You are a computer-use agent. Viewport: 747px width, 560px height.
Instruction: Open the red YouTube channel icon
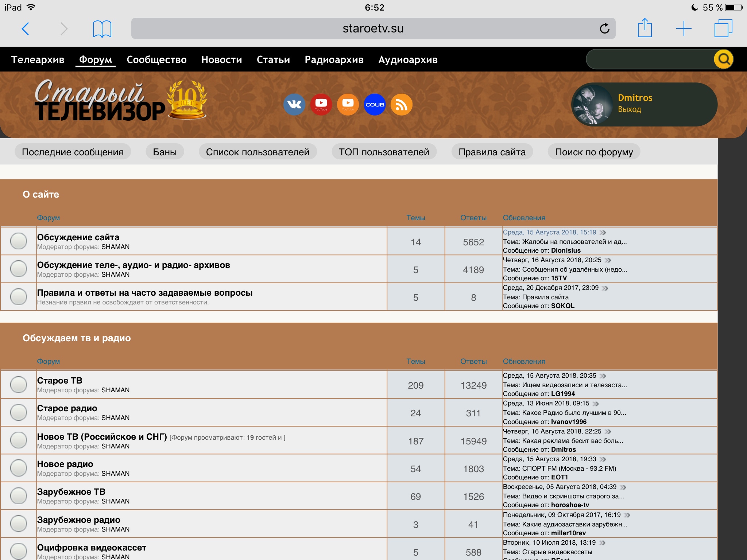(321, 105)
